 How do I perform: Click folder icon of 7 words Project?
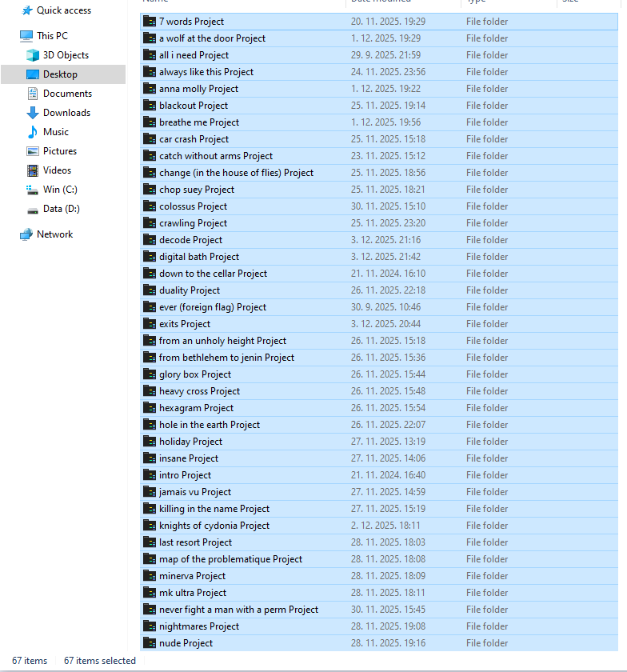pyautogui.click(x=150, y=21)
